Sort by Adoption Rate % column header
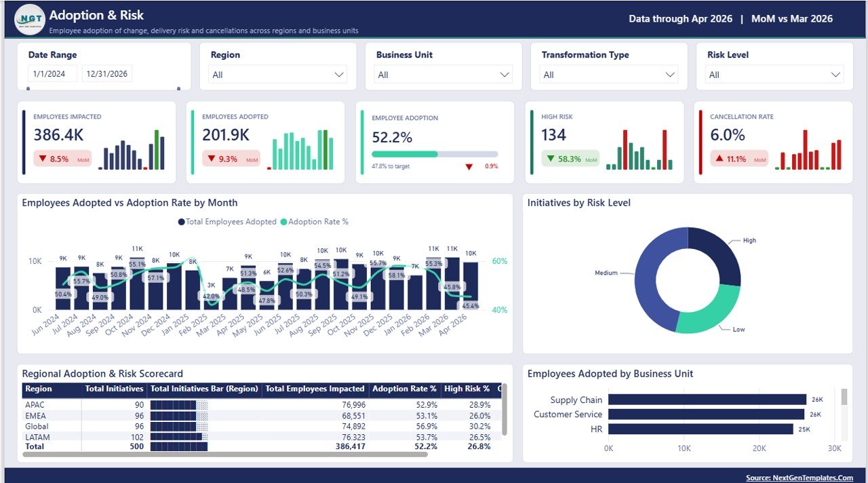The width and height of the screenshot is (868, 483). click(404, 389)
